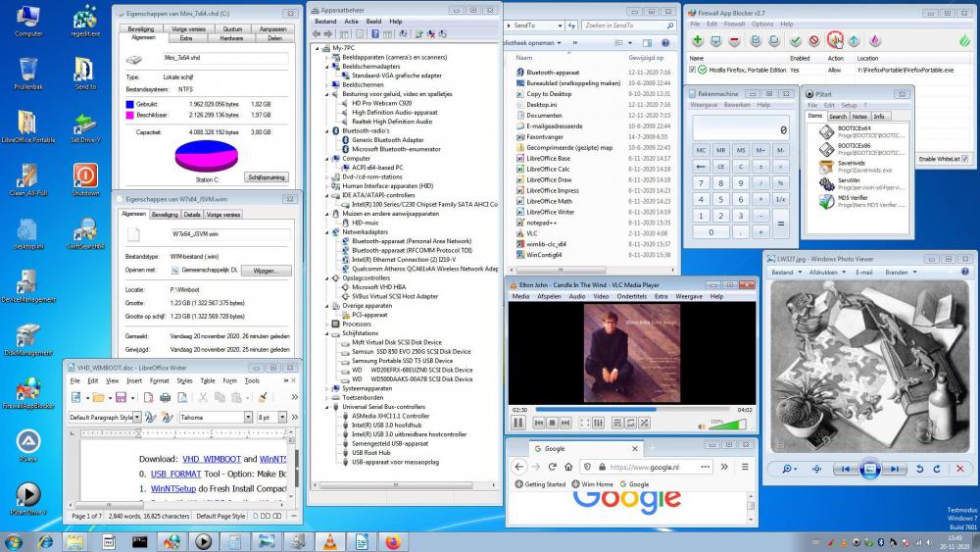Click the VHD_WIMBOOT hyperlink in the document
Screen dimensions: 980x552
click(210, 459)
